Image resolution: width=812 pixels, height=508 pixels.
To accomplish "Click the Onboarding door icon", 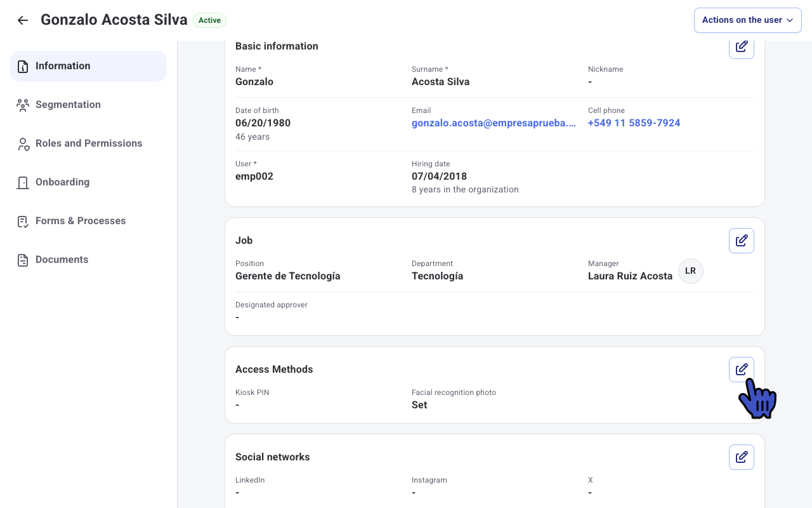I will click(x=23, y=183).
